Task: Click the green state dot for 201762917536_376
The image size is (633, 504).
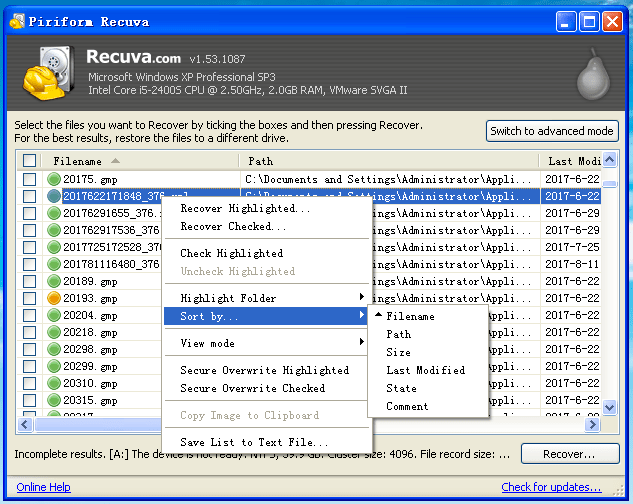Action: 54,230
